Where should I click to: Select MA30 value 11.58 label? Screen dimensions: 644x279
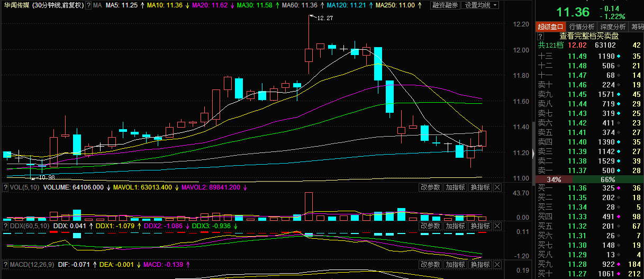tap(255, 5)
